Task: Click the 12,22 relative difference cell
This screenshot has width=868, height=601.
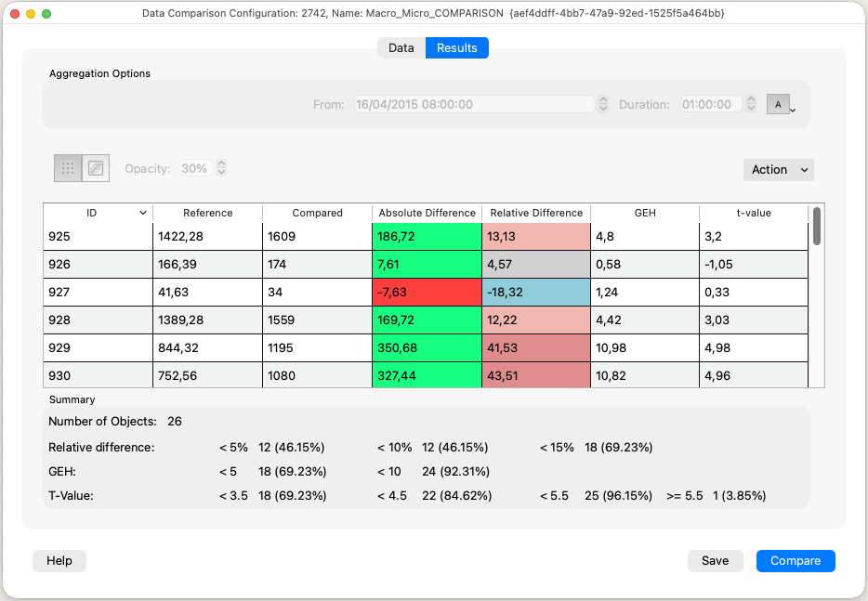Action: [536, 320]
